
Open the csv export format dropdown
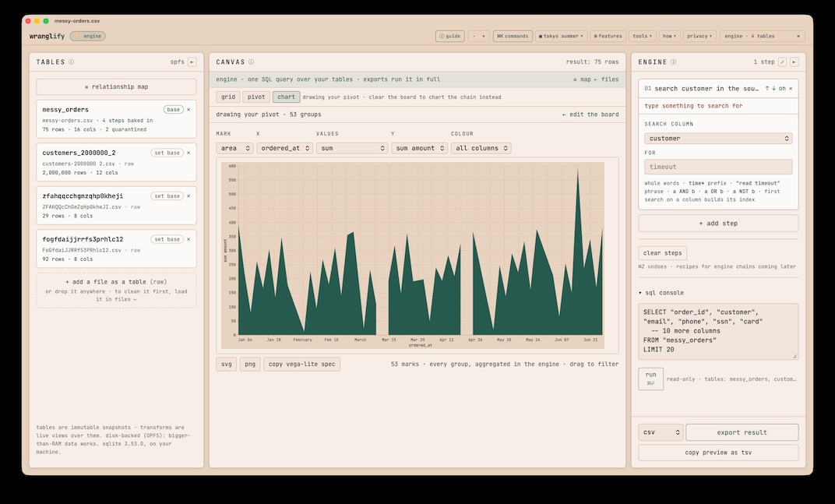[x=661, y=432]
